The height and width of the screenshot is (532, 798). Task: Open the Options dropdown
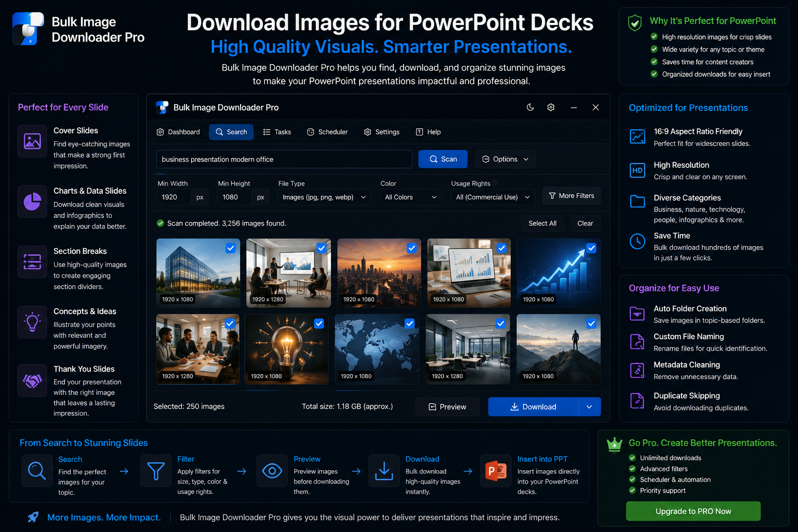pyautogui.click(x=505, y=159)
